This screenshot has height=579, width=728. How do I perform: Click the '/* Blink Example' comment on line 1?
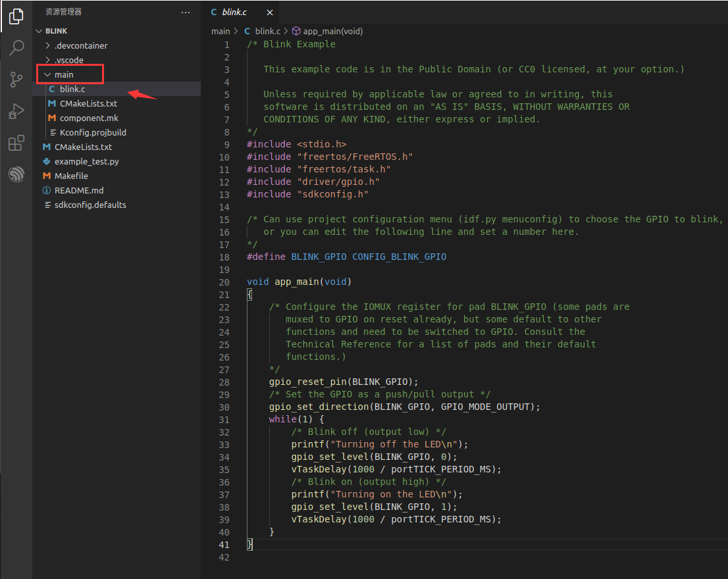pos(291,44)
